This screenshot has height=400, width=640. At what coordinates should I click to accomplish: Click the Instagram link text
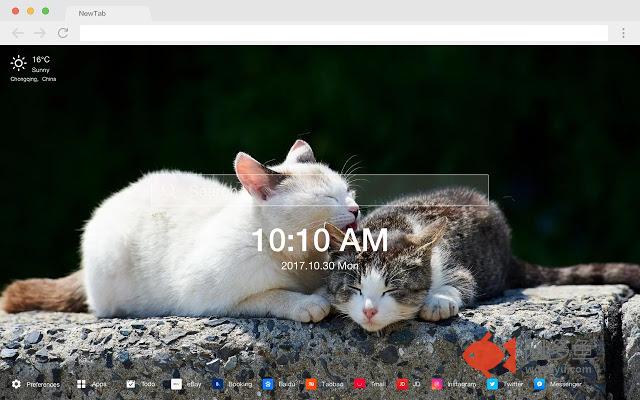462,384
